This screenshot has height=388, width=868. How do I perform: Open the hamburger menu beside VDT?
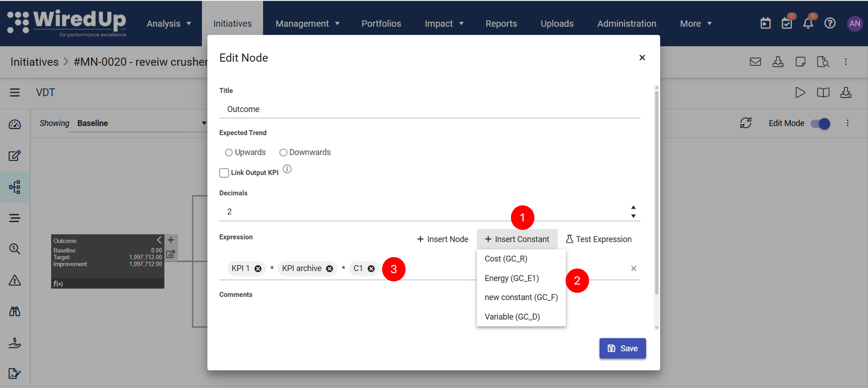[x=14, y=92]
